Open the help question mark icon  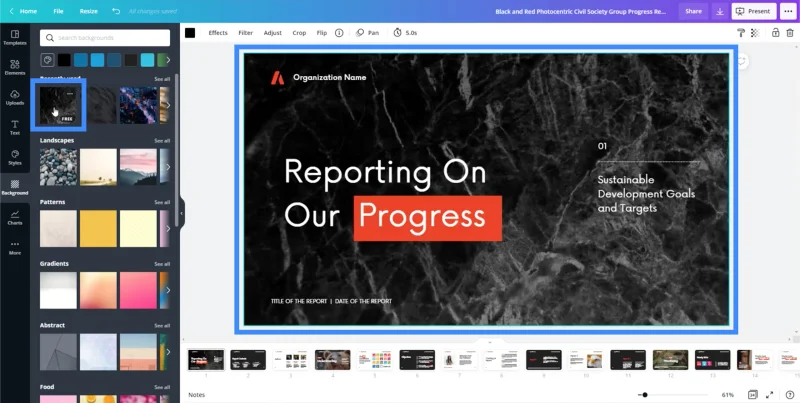click(x=790, y=394)
